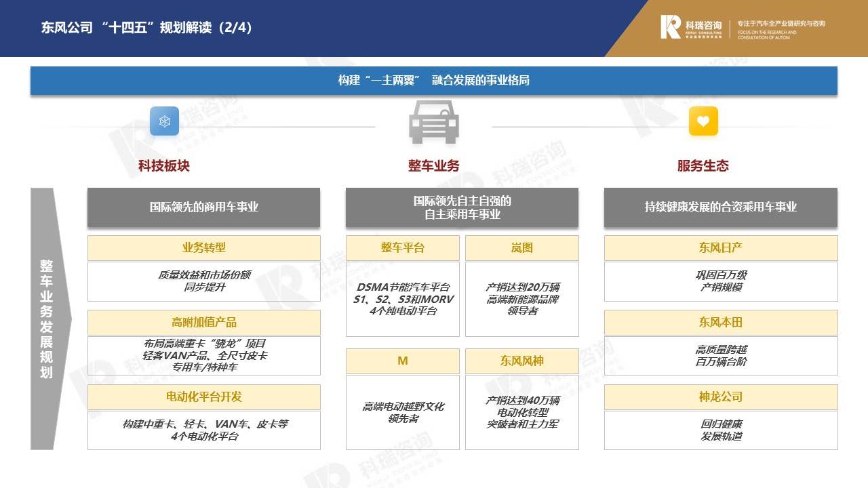Screen dimensions: 868x488
Task: Click the text 质量效益和市场份额同步提升
Action: tap(204, 281)
